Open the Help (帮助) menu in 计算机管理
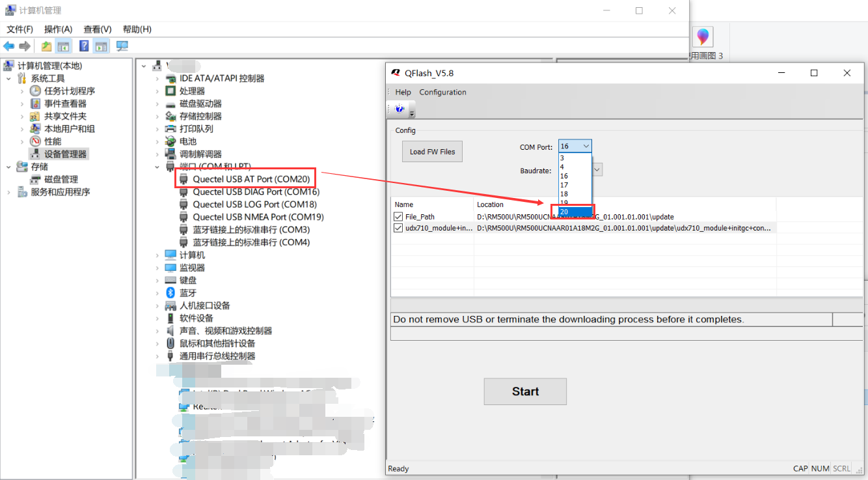 click(137, 29)
